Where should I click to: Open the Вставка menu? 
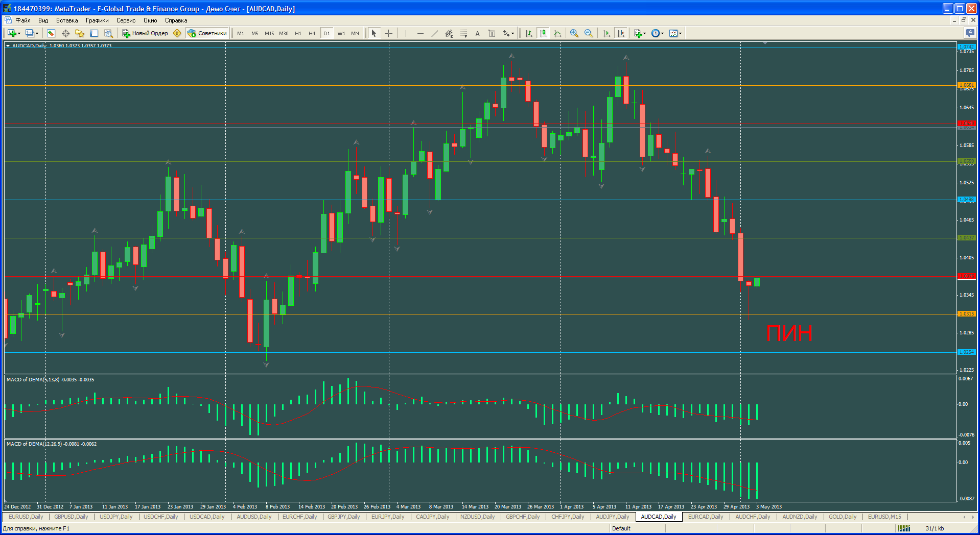coord(67,20)
